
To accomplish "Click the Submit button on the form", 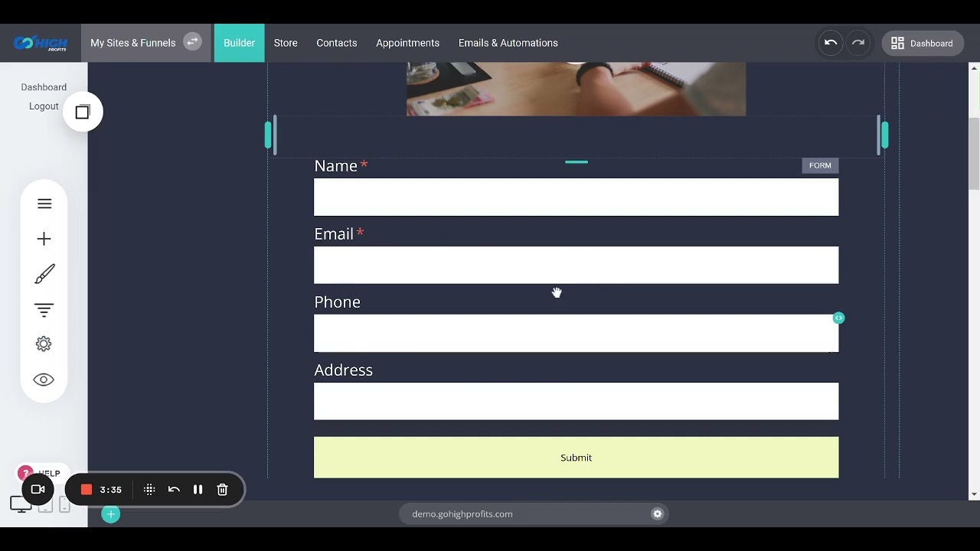I will [576, 458].
